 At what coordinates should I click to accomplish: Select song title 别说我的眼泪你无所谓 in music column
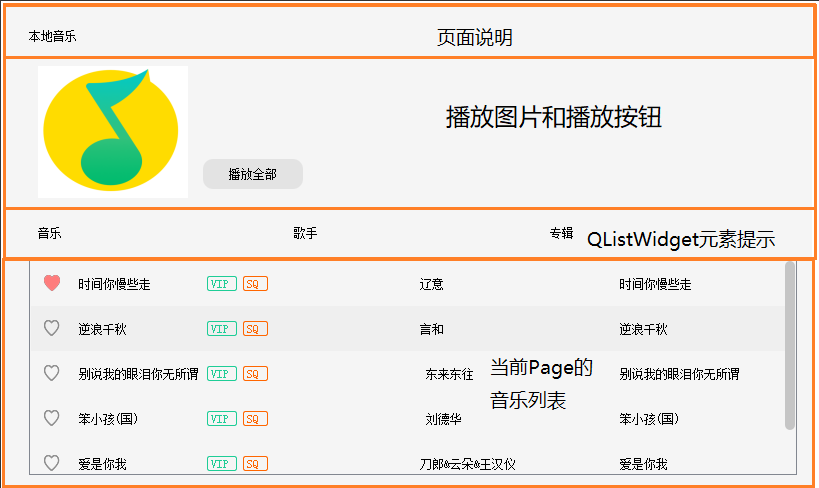point(138,374)
